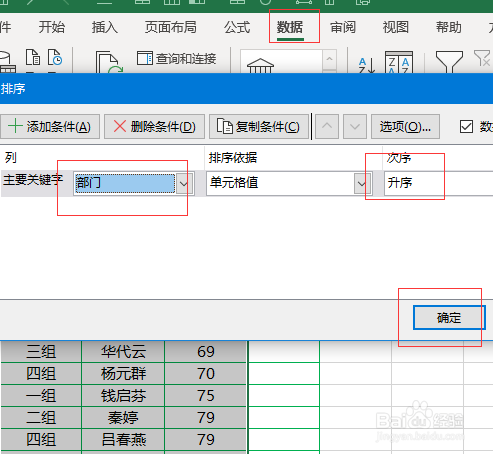Click the from text/CSV document icon

[x=33, y=57]
